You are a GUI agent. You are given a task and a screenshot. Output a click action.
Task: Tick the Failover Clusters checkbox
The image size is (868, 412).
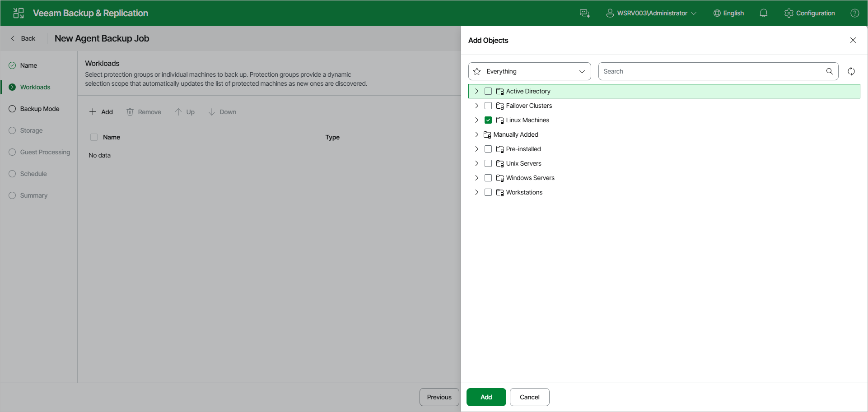(x=488, y=106)
